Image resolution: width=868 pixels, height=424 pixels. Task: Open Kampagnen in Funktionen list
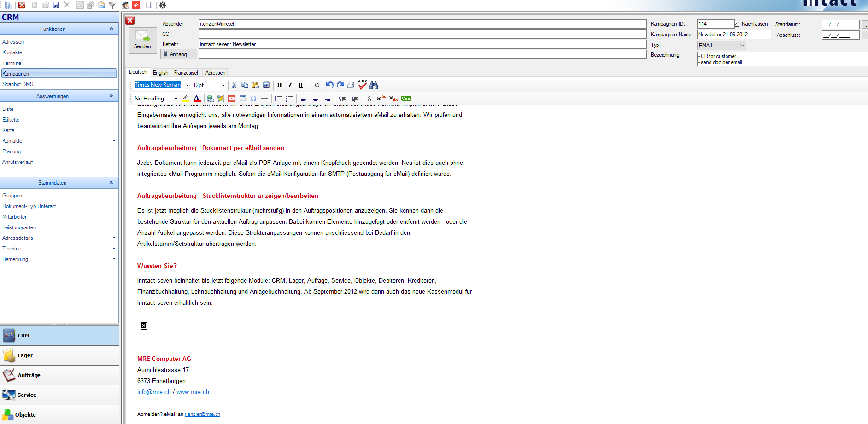59,74
